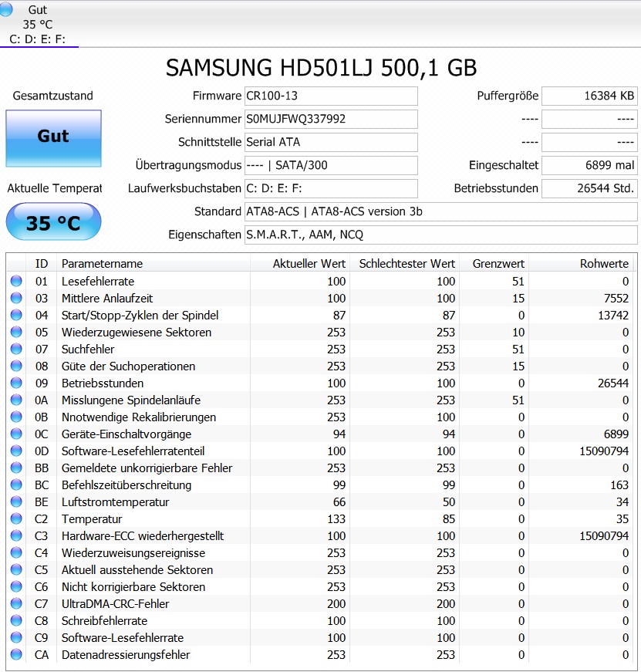Viewport: 641px width, 672px height.
Task: Click the Betriebsstunden field 26544 Std.
Action: tap(589, 188)
